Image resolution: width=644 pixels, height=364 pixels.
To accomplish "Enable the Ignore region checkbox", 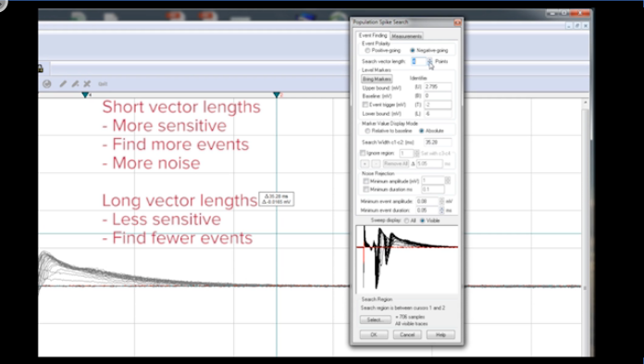I will pyautogui.click(x=363, y=153).
